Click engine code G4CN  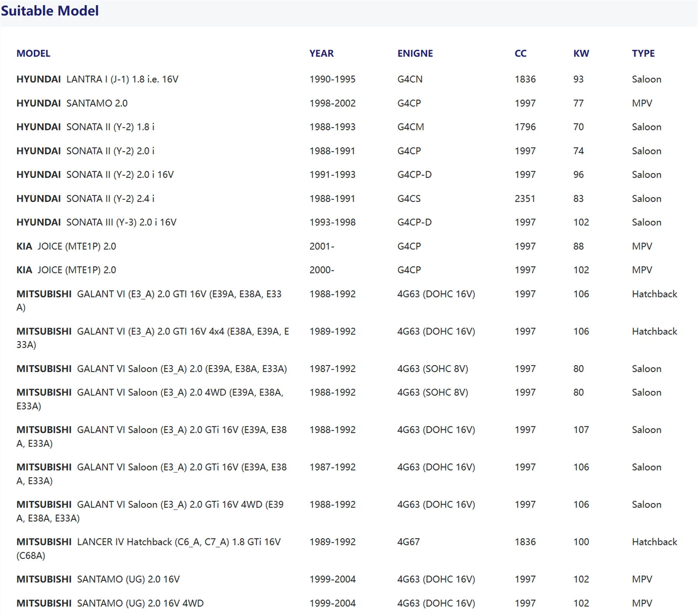point(410,79)
